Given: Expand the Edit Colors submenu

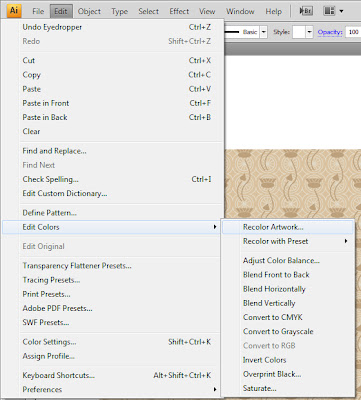Looking at the screenshot, I should click(111, 227).
